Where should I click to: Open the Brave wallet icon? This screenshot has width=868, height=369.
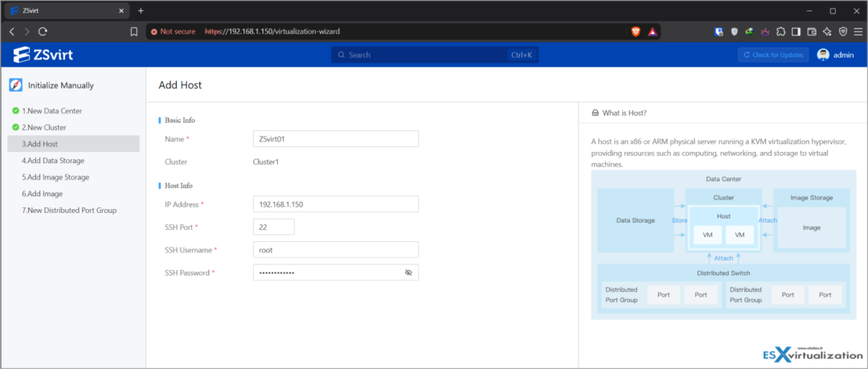pyautogui.click(x=812, y=31)
